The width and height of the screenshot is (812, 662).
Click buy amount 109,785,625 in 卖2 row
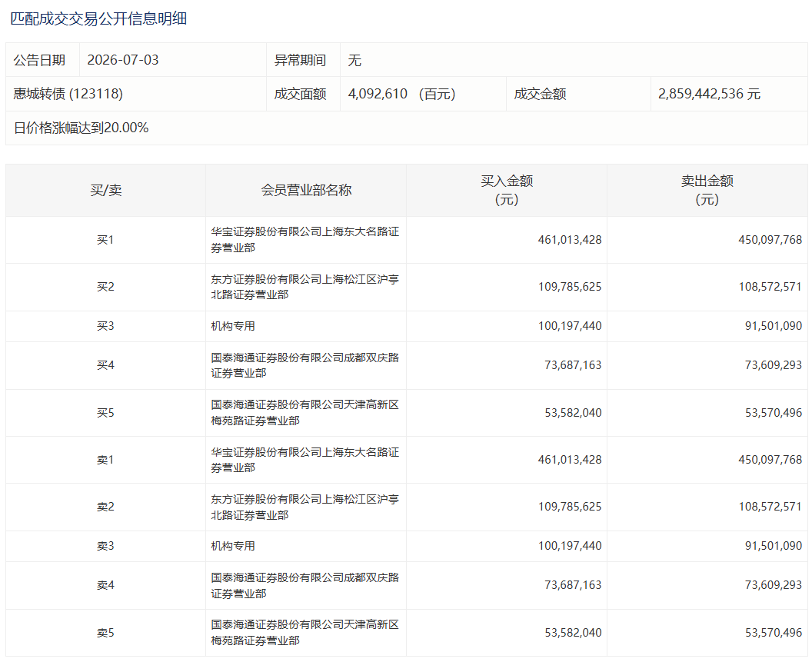click(570, 507)
